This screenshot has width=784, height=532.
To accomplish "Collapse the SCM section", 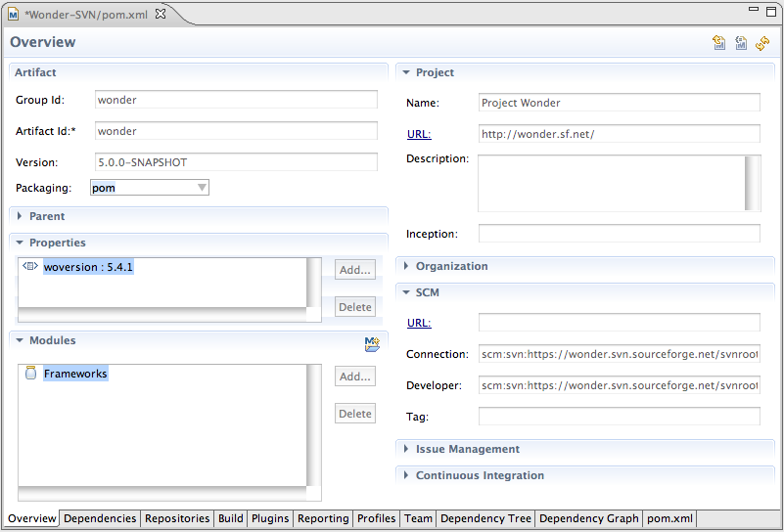I will pos(406,292).
